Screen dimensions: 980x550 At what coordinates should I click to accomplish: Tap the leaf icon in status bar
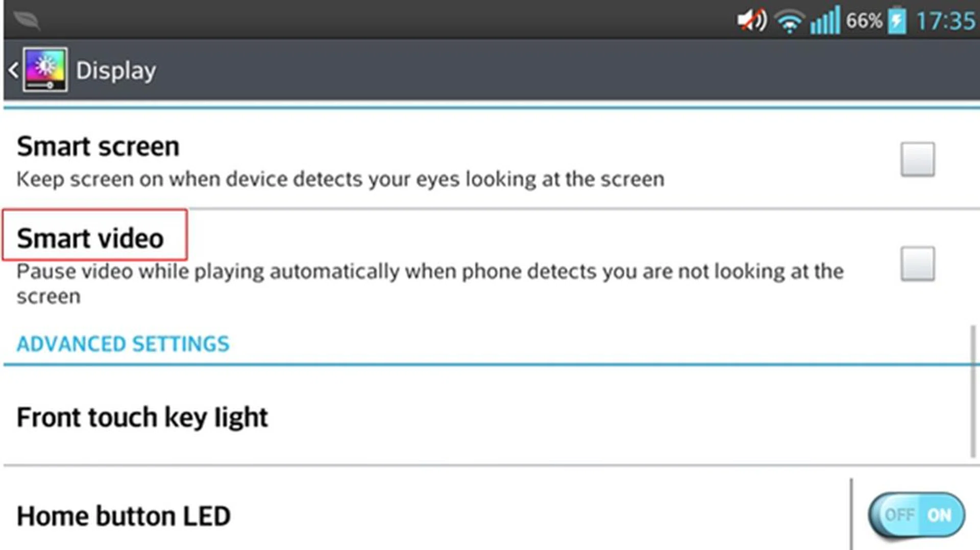tap(27, 20)
